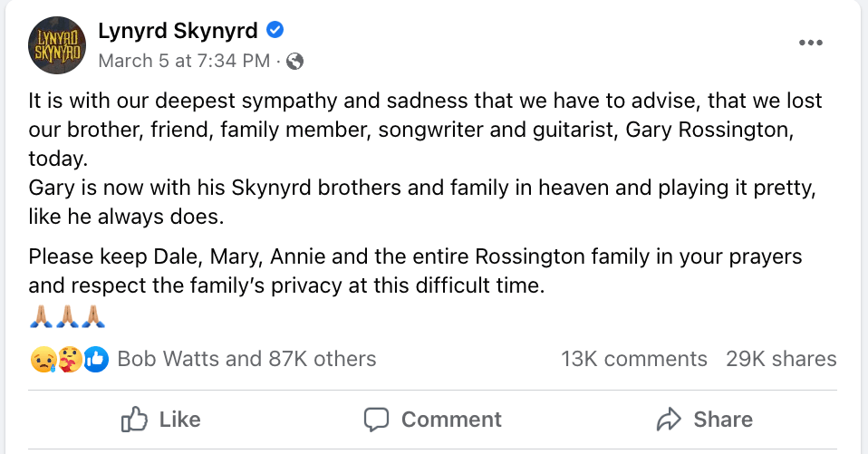Click the praying hands emoji row
Screen dimensions: 868x454
pyautogui.click(x=69, y=317)
